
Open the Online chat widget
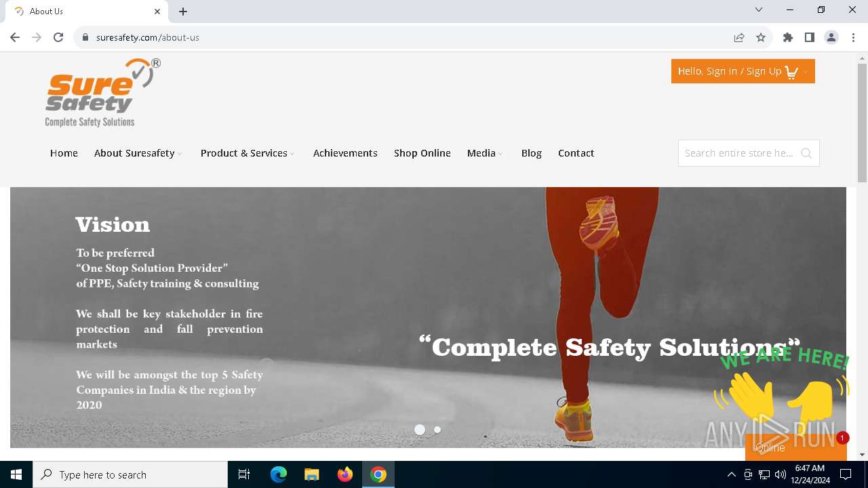tap(795, 447)
